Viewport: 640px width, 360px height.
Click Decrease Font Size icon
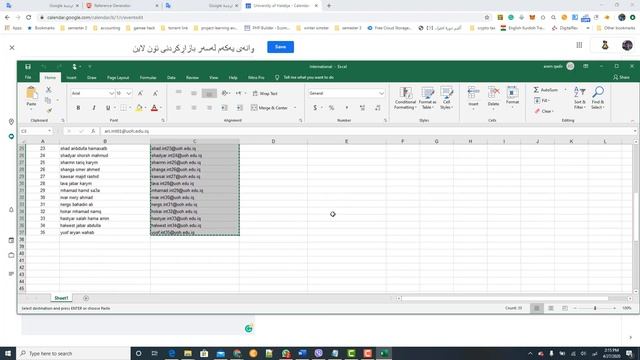pyautogui.click(x=155, y=93)
